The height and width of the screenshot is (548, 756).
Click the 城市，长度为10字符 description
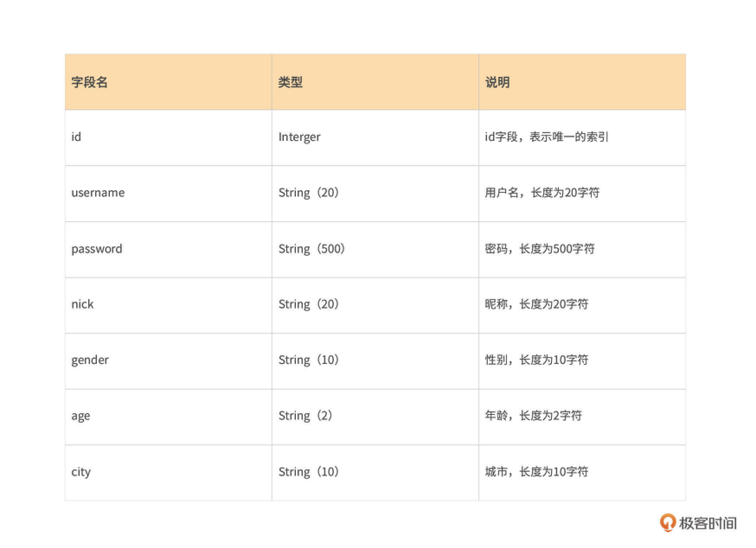click(536, 472)
